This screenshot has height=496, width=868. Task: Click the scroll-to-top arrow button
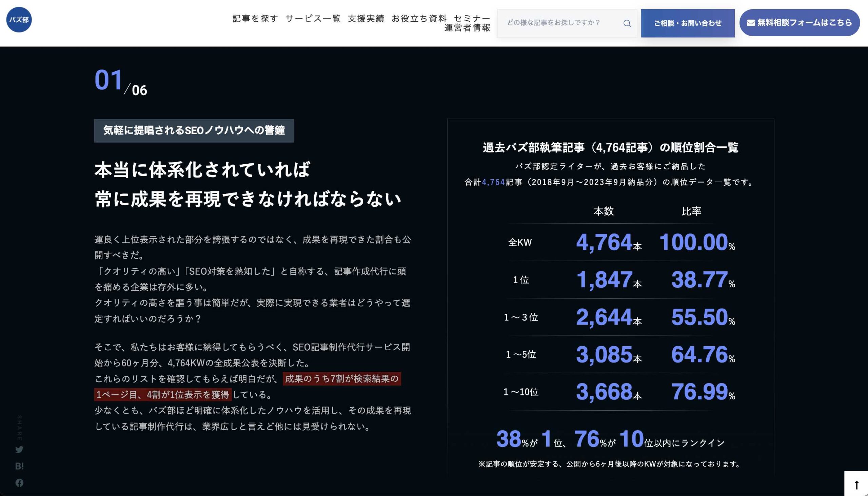click(856, 484)
